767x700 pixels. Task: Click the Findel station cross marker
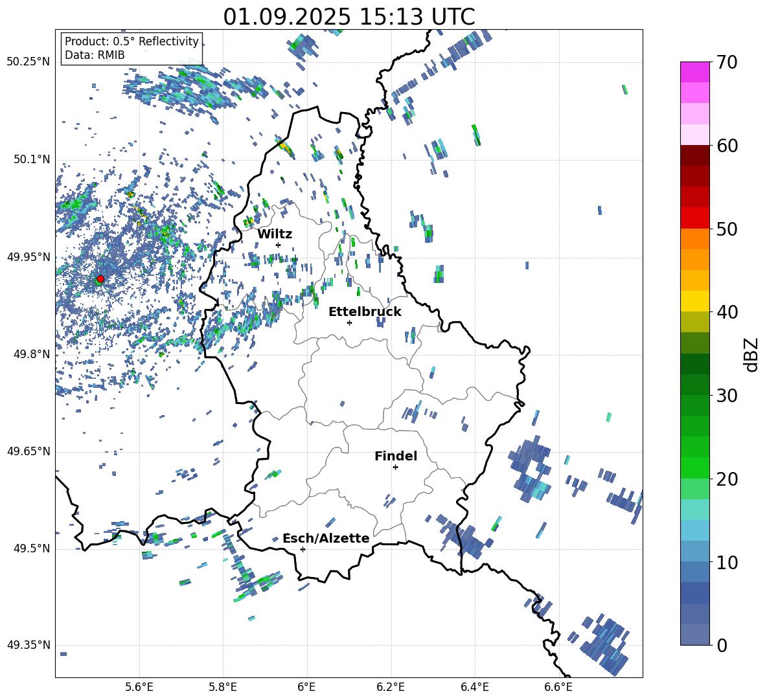[x=395, y=468]
